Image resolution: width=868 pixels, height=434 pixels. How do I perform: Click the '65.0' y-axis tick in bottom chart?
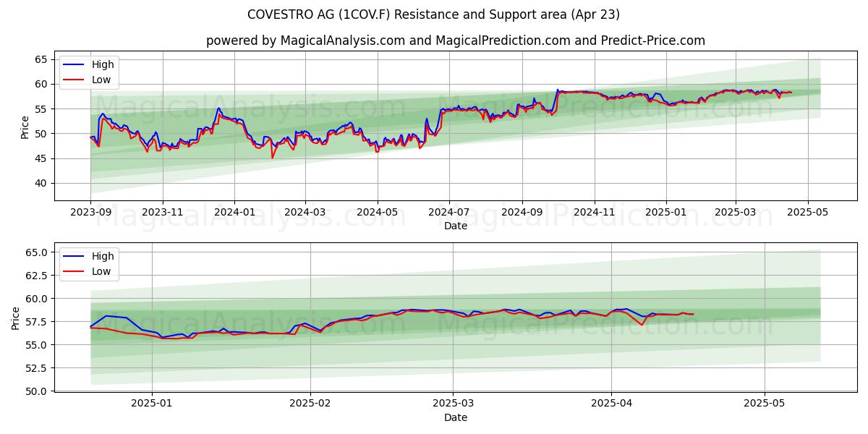(37, 252)
